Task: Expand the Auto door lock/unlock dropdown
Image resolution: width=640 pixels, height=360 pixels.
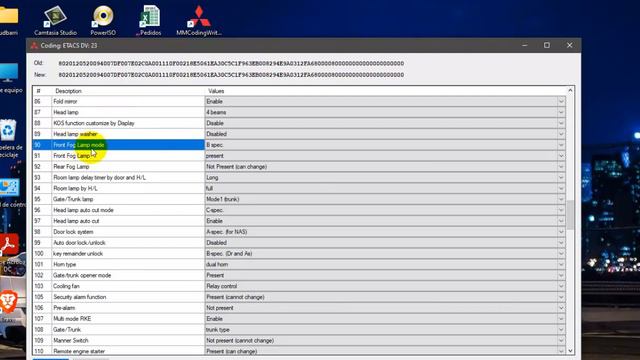Action: pos(561,243)
